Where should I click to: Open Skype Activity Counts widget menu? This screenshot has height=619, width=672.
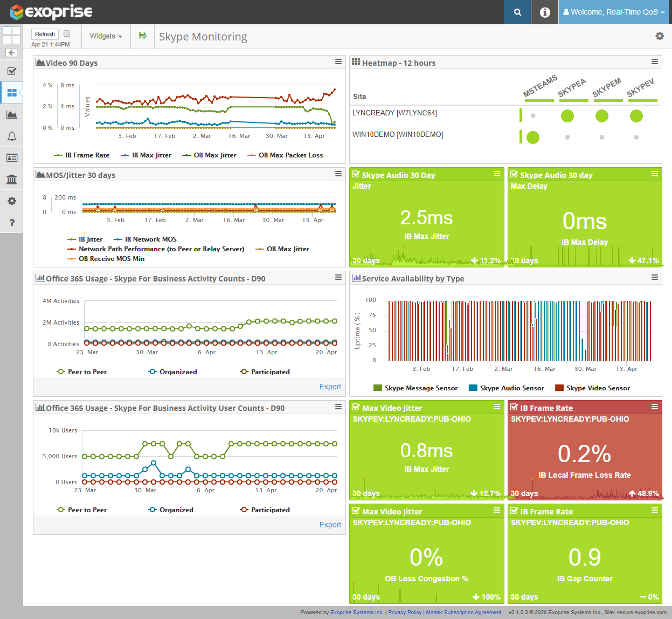click(338, 277)
